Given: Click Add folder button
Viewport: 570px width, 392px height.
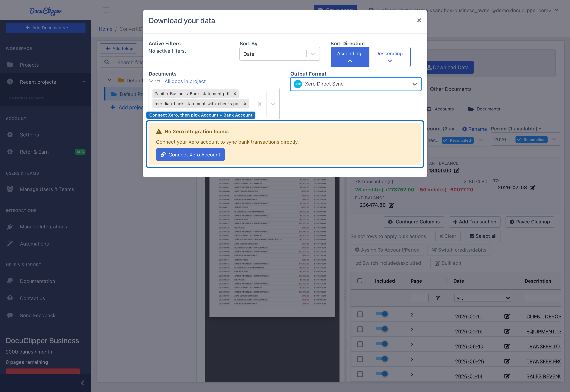Looking at the screenshot, I should 119,48.
